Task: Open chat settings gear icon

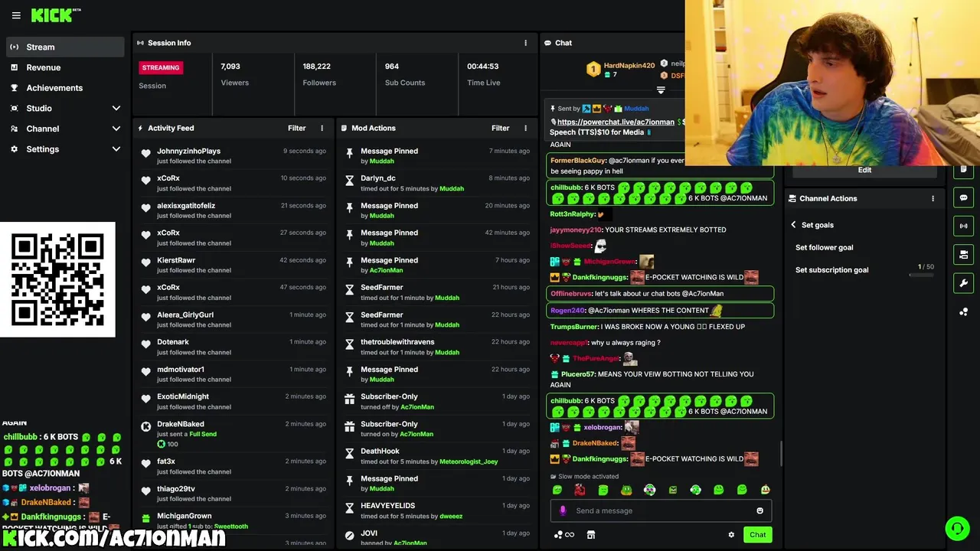Action: [731, 535]
